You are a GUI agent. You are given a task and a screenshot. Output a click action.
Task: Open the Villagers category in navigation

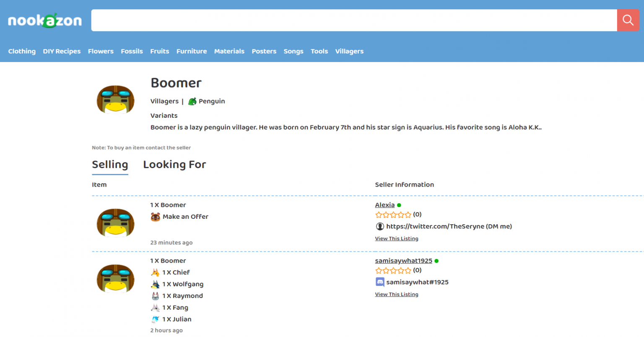[x=349, y=51]
